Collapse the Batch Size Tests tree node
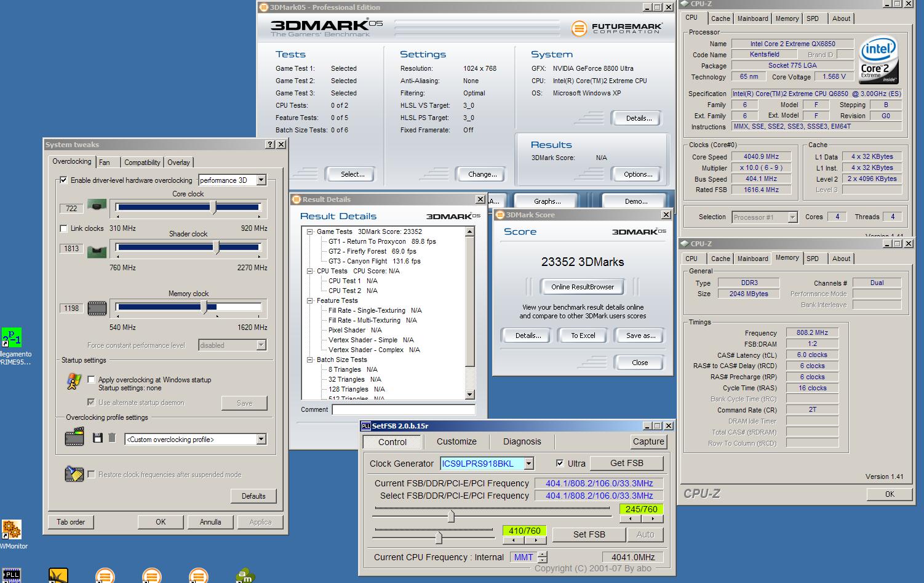Image resolution: width=924 pixels, height=583 pixels. point(310,360)
